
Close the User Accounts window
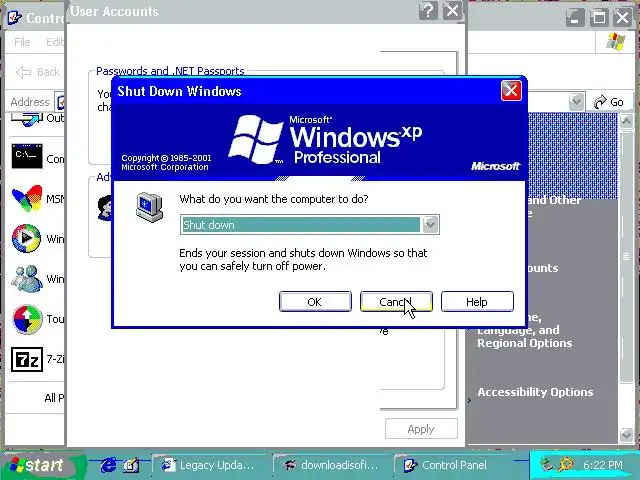pyautogui.click(x=452, y=10)
